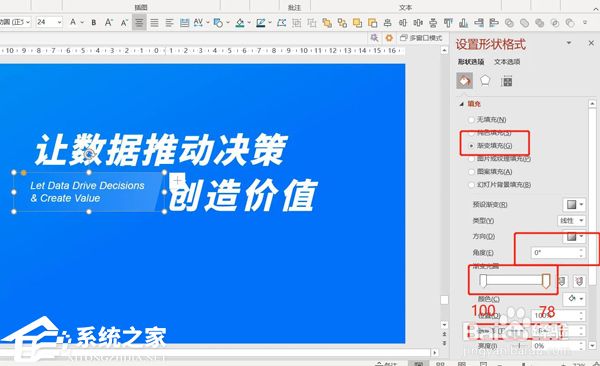The image size is (600, 366).
Task: Click the slide scroll up arrow
Action: point(444,50)
